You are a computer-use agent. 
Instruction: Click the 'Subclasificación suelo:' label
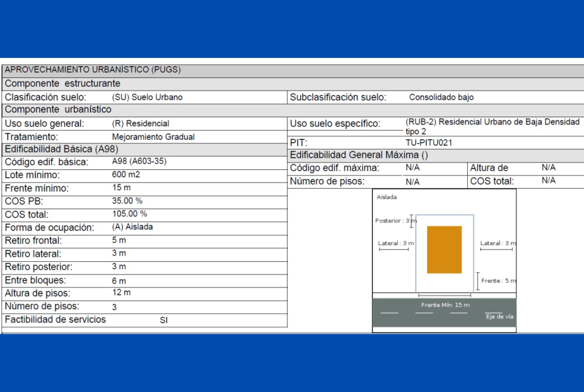point(338,97)
